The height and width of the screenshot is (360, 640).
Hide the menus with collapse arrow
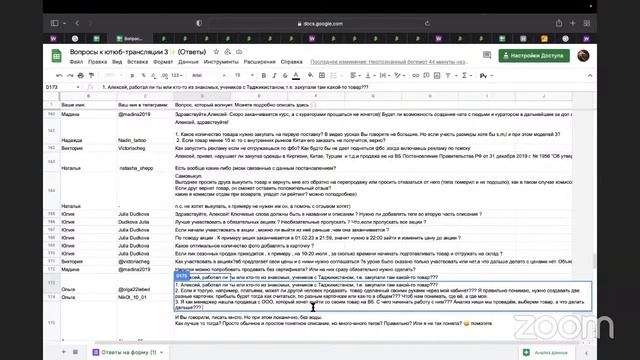click(x=590, y=76)
